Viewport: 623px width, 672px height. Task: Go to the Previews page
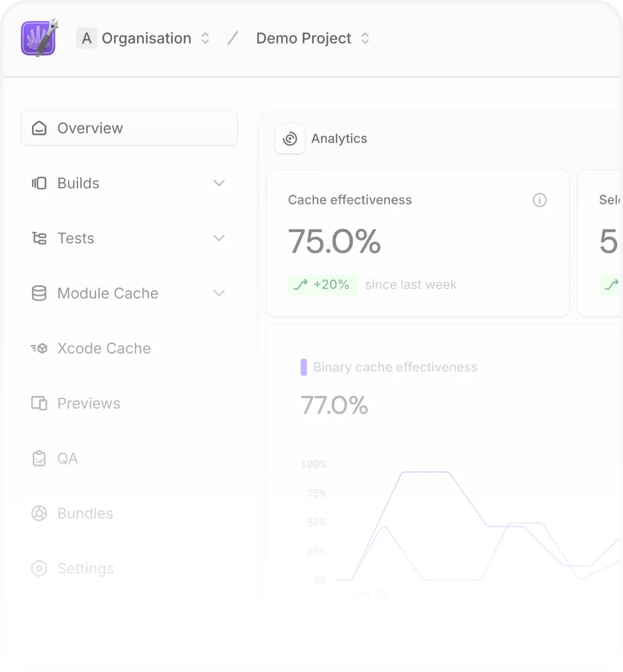pyautogui.click(x=89, y=403)
